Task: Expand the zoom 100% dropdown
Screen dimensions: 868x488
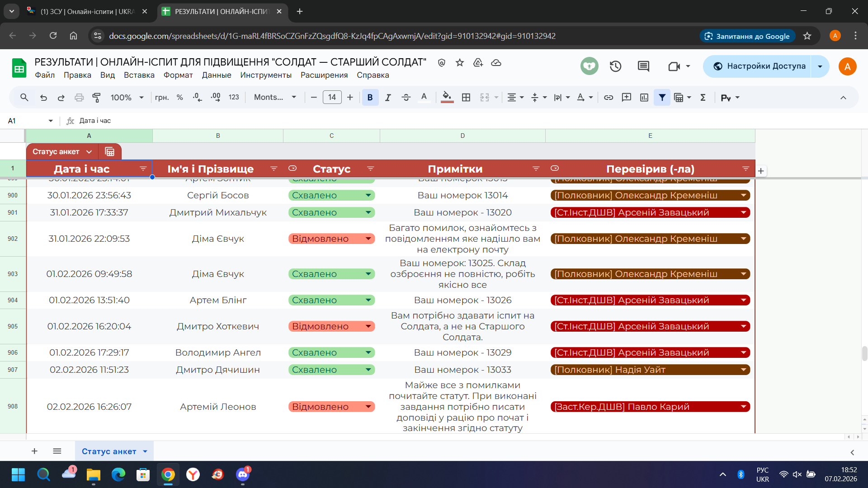Action: click(127, 98)
